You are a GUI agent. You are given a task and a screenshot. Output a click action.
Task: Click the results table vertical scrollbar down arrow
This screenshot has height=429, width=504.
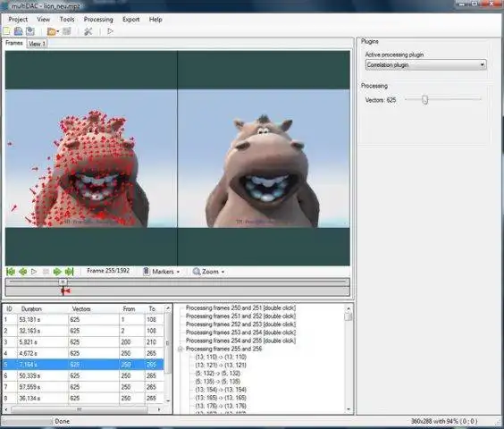pos(168,401)
